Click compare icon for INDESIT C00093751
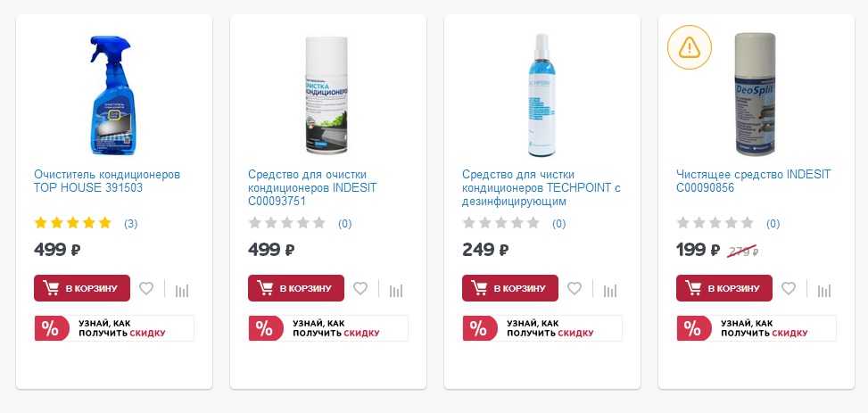Viewport: 868px width, 413px height. click(x=396, y=290)
